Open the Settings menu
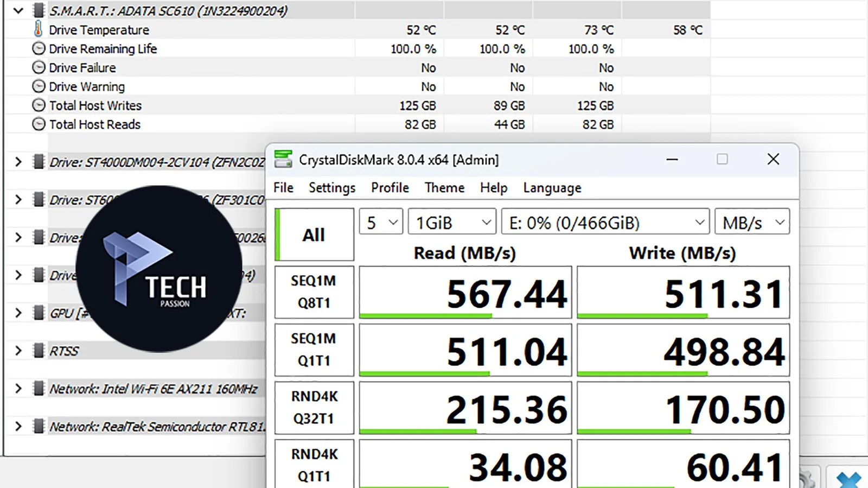The height and width of the screenshot is (488, 868). pos(332,188)
